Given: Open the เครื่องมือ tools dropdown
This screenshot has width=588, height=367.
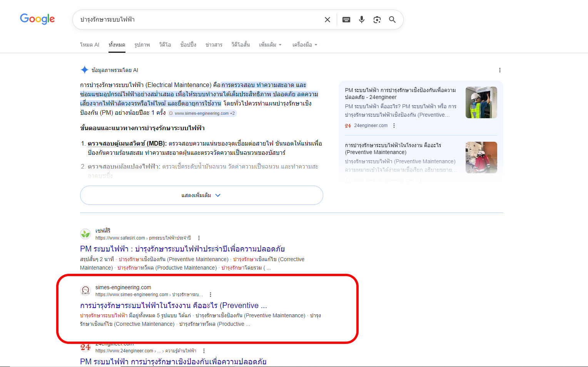Looking at the screenshot, I should pos(304,45).
